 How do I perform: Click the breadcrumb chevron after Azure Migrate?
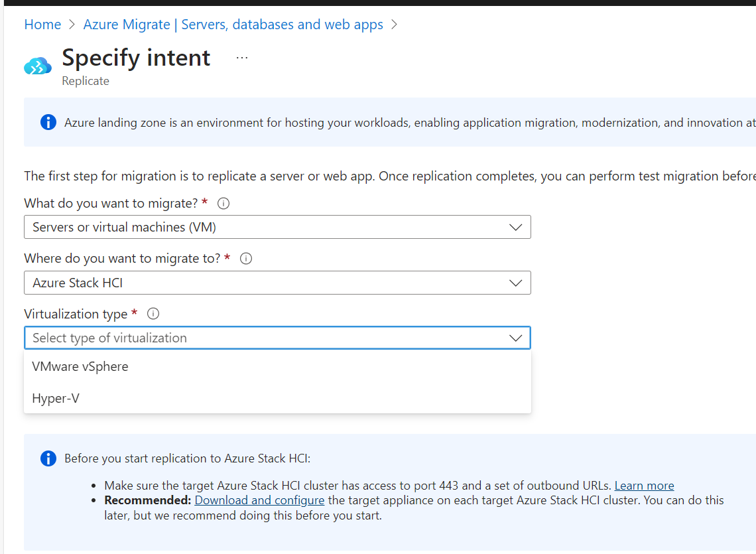(x=394, y=24)
